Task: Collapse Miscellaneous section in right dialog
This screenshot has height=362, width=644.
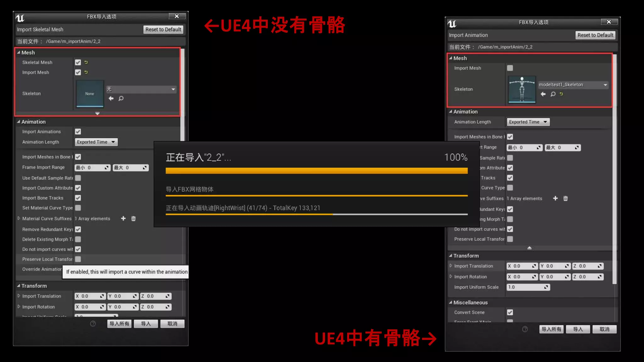Action: (451, 302)
